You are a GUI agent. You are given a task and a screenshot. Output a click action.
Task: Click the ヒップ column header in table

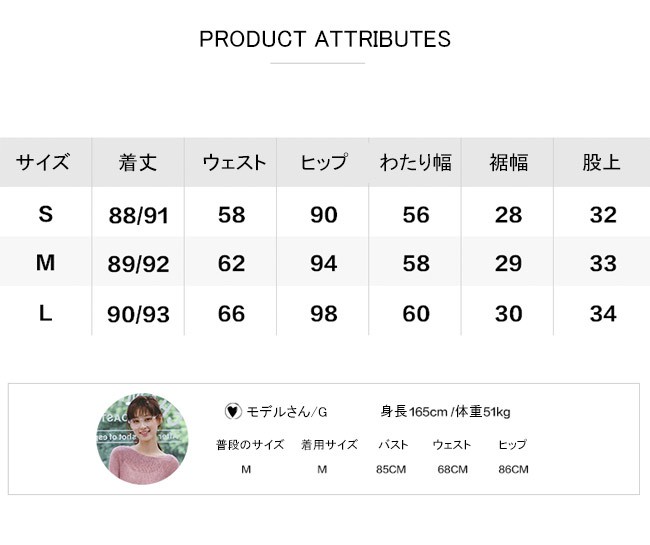pos(324,163)
